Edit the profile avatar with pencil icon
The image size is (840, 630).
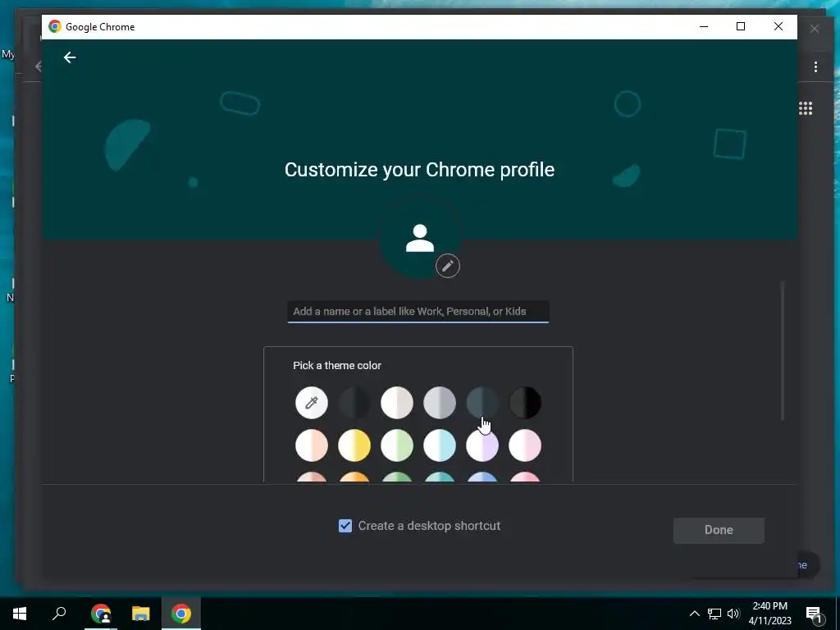pyautogui.click(x=448, y=266)
